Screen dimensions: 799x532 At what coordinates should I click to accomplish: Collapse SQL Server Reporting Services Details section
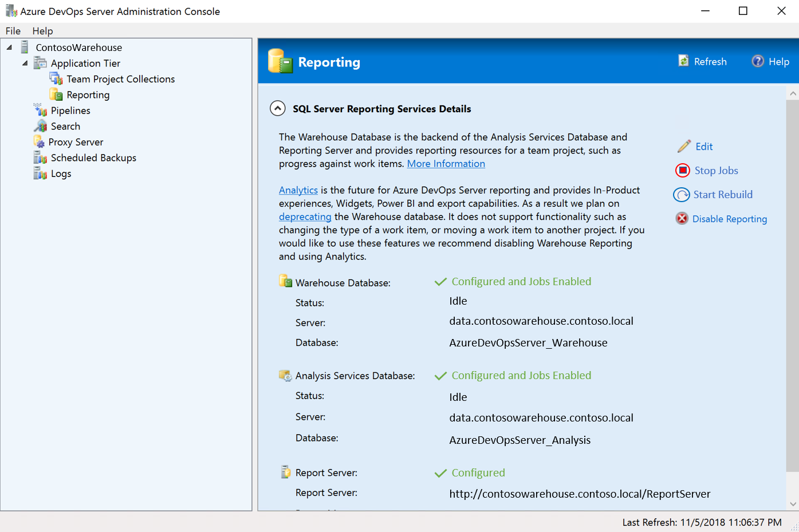coord(278,108)
